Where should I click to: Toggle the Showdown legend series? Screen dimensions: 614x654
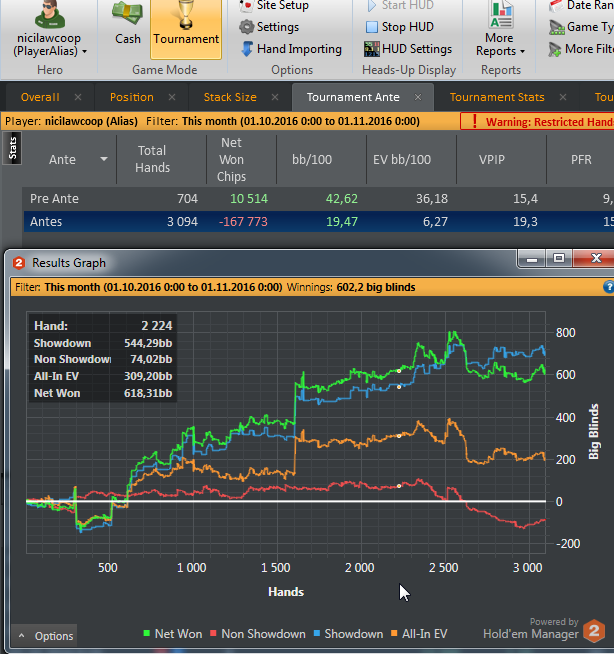(x=348, y=634)
